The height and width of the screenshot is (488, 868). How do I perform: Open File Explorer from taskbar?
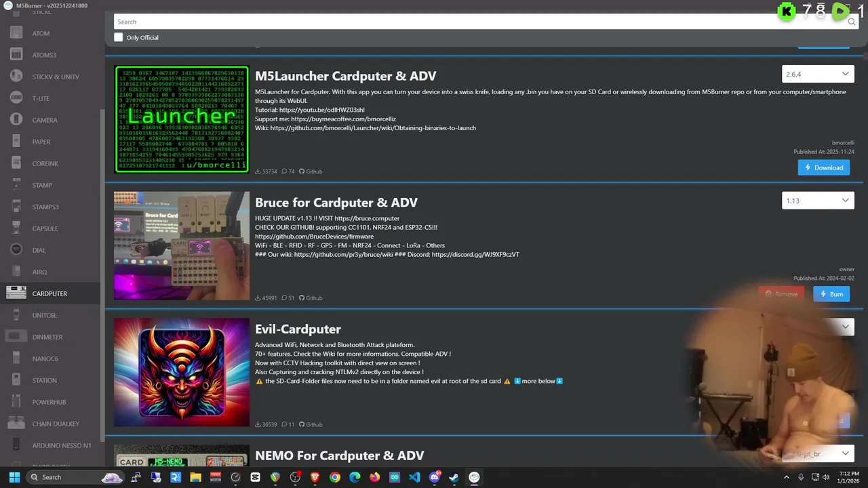tap(195, 477)
